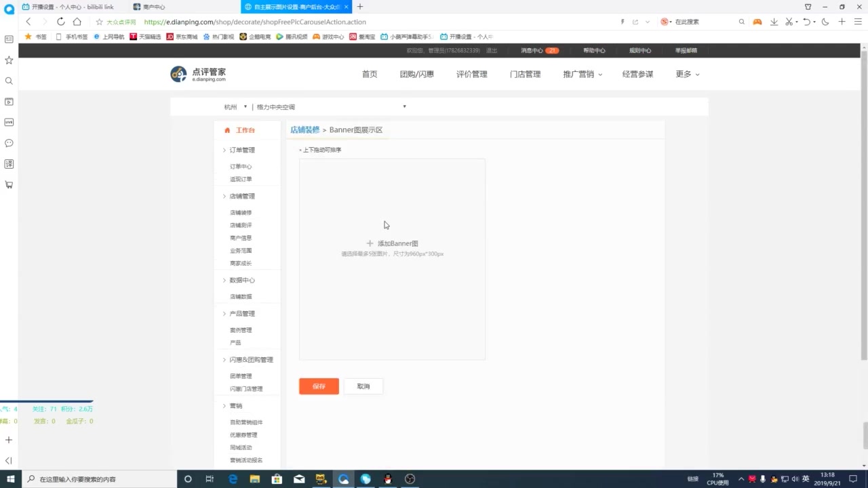Click the browser back arrow
Image resolution: width=868 pixels, height=488 pixels.
pos(28,22)
